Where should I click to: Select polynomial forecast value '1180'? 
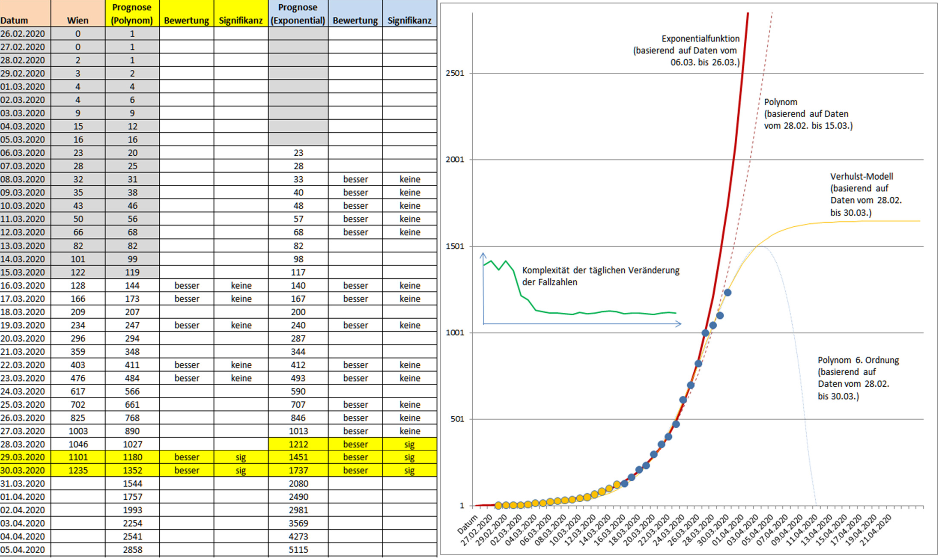pos(132,457)
